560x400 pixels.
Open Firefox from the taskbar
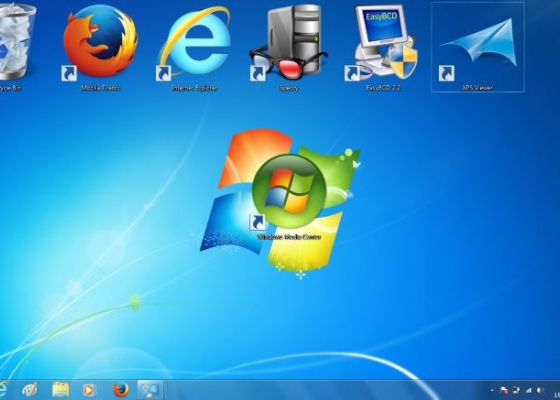click(121, 390)
